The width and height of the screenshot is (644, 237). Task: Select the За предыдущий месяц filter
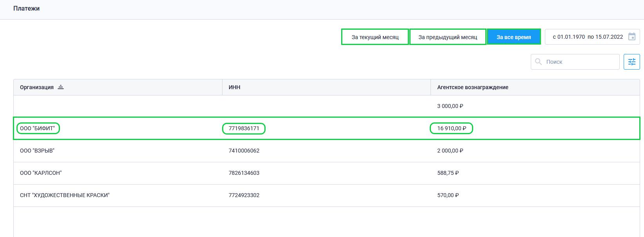[448, 37]
